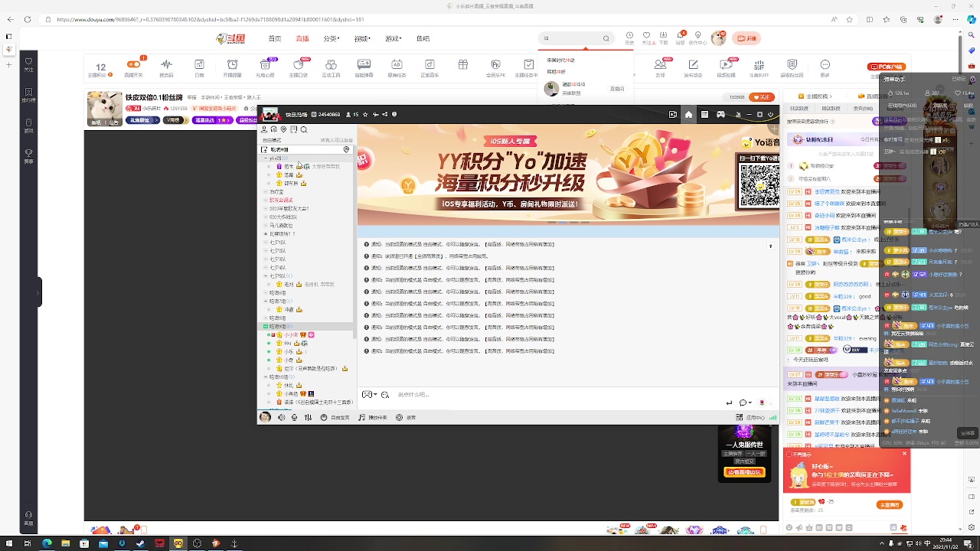Click the YY channel search magnifier icon

pyautogui.click(x=304, y=130)
